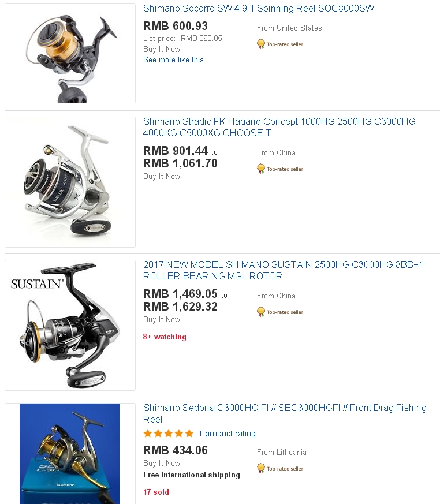
Task: Open 2017 New Model Shimano Sustain listing
Action: [x=283, y=270]
